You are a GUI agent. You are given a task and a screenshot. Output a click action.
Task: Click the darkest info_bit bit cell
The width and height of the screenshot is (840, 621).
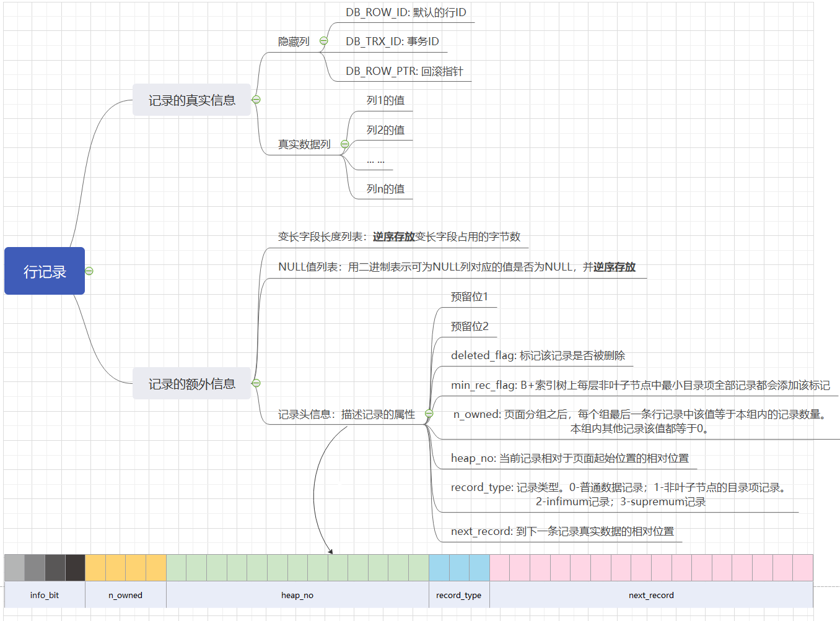click(x=75, y=568)
